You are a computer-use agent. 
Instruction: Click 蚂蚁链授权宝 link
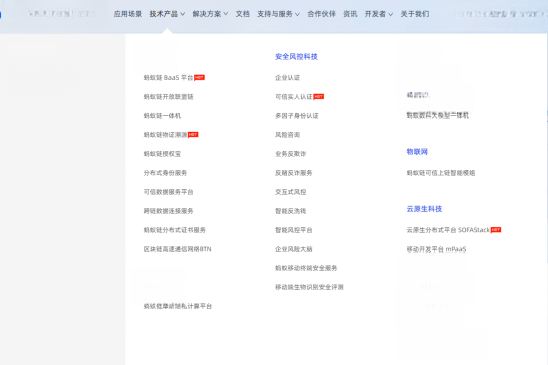(x=162, y=154)
